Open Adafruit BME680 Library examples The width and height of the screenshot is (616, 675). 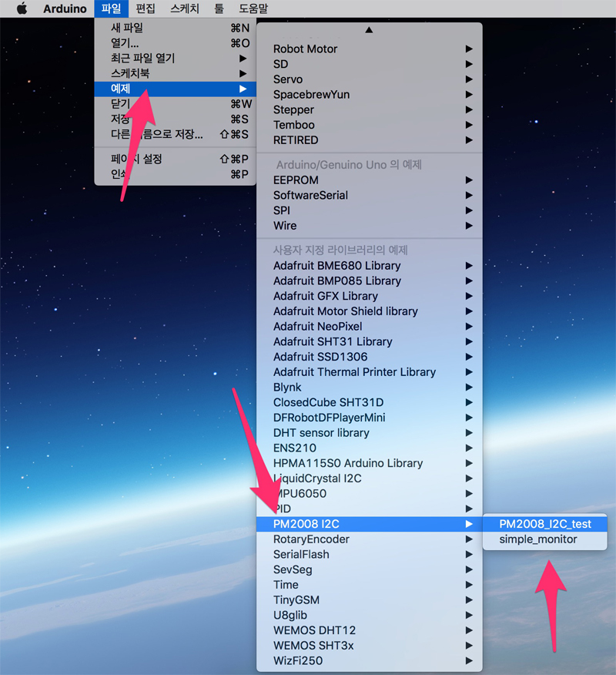coord(369,266)
